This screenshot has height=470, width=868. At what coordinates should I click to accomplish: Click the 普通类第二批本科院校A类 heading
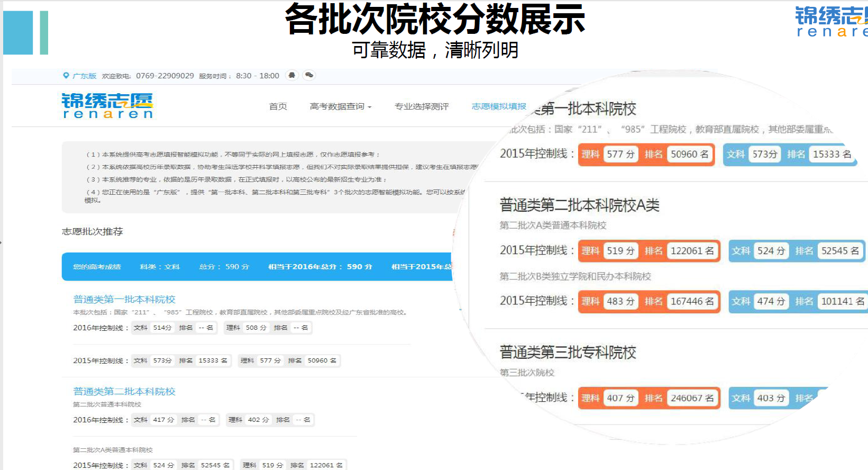(580, 205)
